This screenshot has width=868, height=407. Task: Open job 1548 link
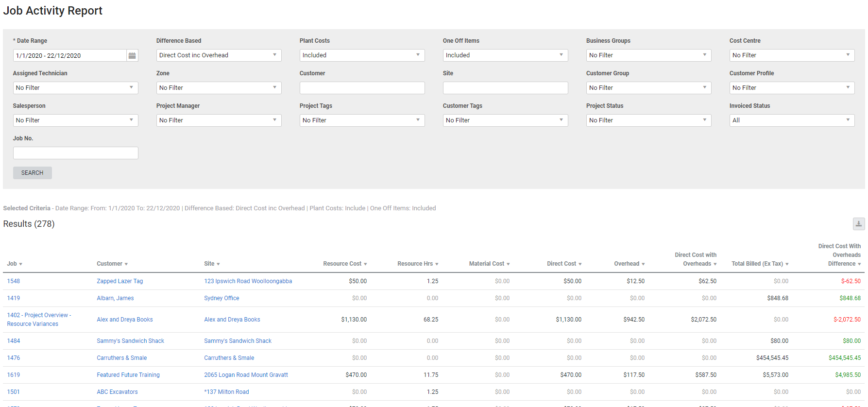coord(14,281)
